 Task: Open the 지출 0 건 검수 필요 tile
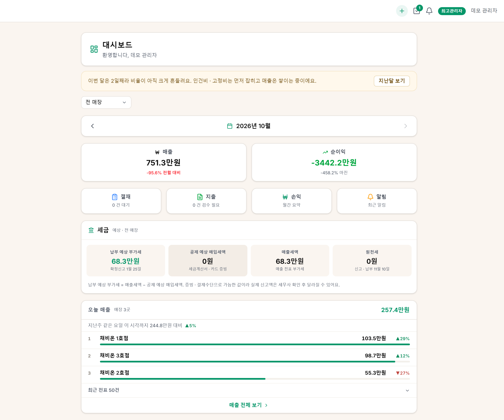[x=206, y=201]
